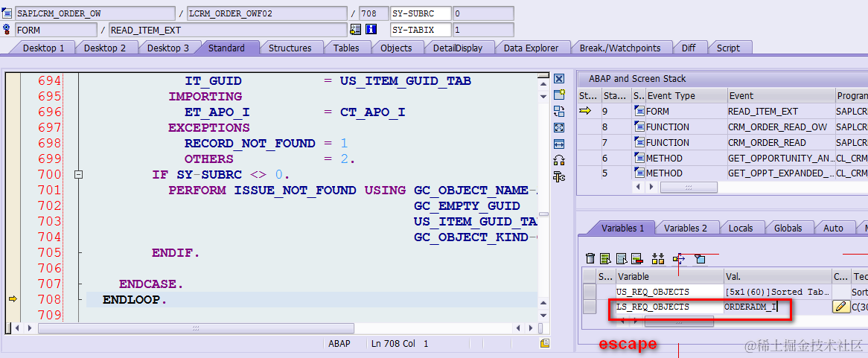The width and height of the screenshot is (868, 358).
Task: Switch to Globals tab
Action: [788, 228]
